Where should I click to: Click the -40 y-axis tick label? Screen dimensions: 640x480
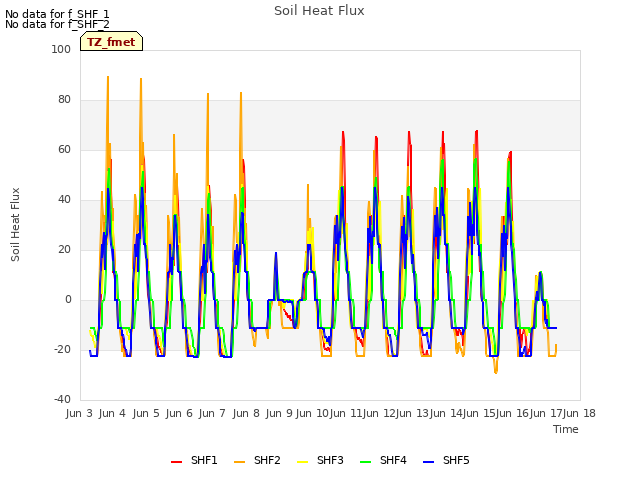62,399
